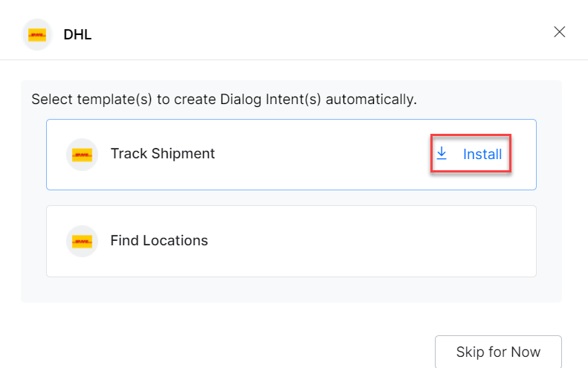Viewport: 588px width, 368px height.
Task: Select the Track Shipment template label
Action: [162, 154]
